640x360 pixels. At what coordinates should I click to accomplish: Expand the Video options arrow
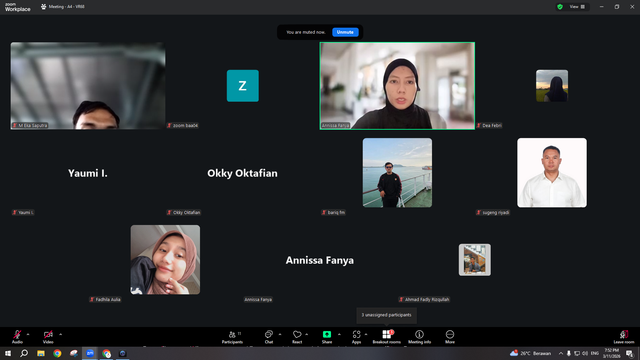click(60, 334)
